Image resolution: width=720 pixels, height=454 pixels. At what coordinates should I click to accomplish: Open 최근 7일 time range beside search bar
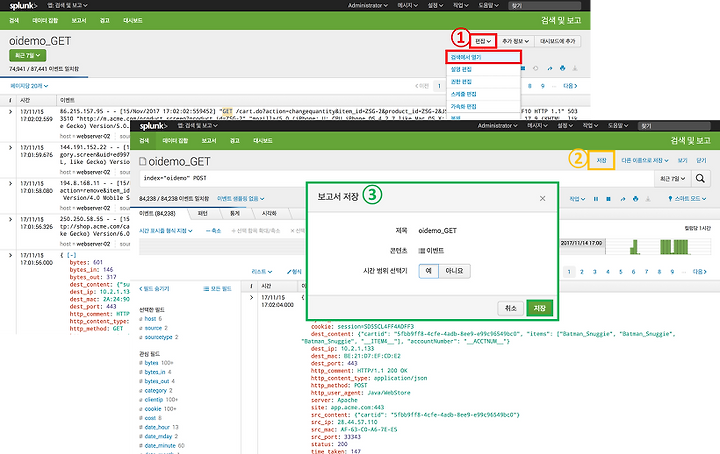pyautogui.click(x=673, y=179)
